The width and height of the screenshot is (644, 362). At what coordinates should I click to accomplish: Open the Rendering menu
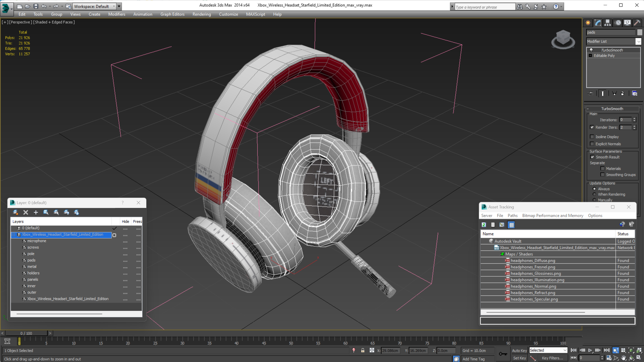202,14
